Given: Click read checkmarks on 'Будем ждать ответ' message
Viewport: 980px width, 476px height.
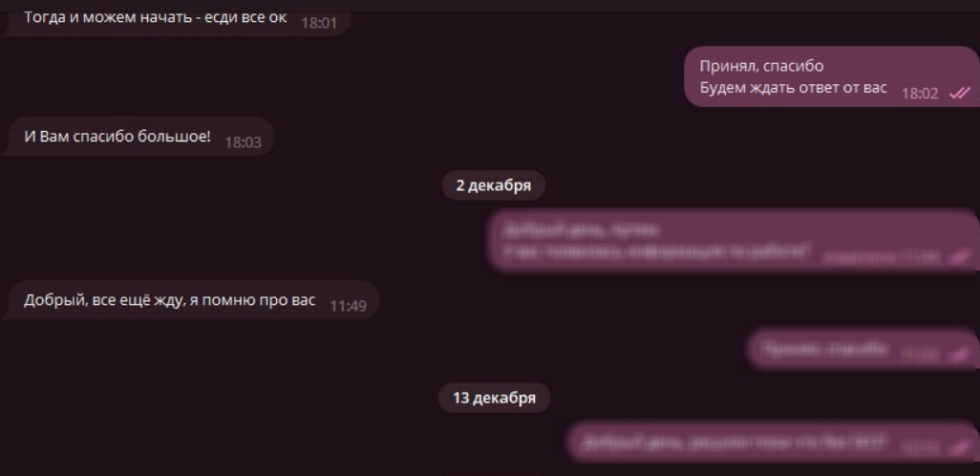Looking at the screenshot, I should [959, 94].
